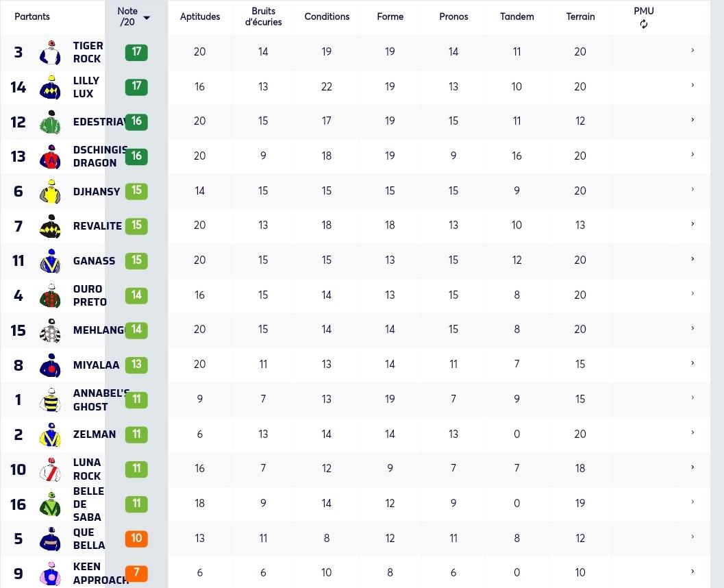Screen dimensions: 724x588
Task: Open the Edestrian horse name link
Action: [x=99, y=122]
